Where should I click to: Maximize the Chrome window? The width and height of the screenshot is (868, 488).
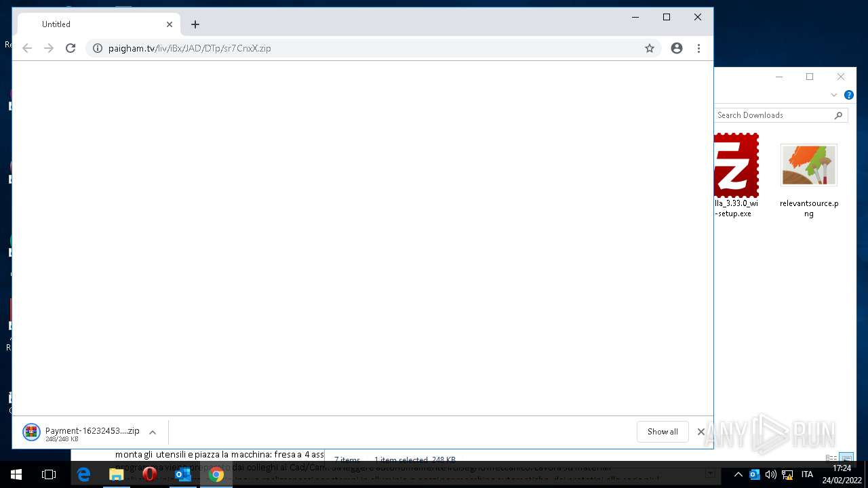click(667, 17)
